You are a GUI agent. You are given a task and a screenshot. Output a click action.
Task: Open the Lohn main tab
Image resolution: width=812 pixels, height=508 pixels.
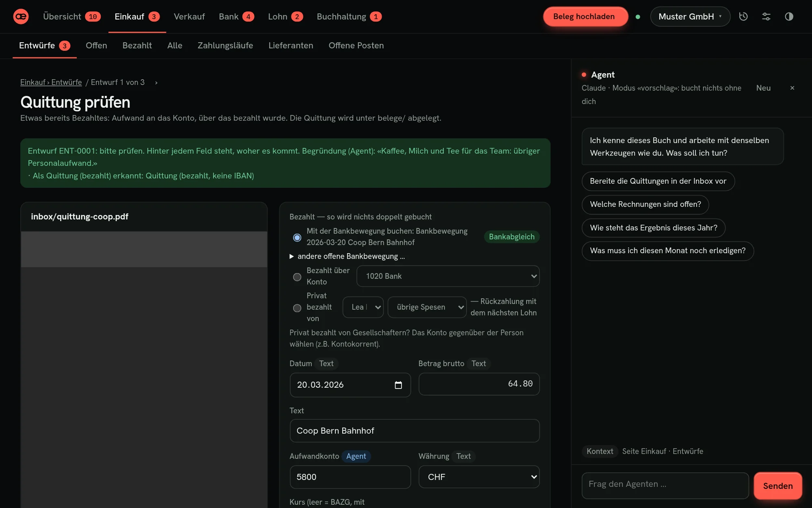coord(285,17)
